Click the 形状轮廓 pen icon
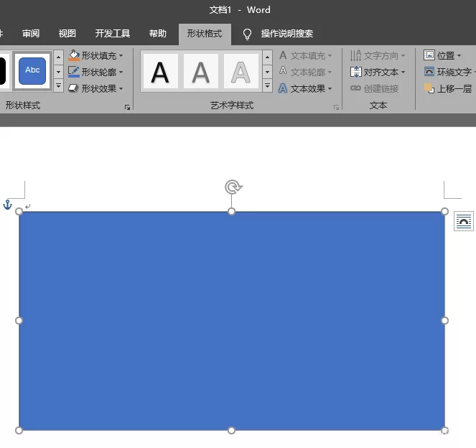The image size is (476, 448). (74, 72)
